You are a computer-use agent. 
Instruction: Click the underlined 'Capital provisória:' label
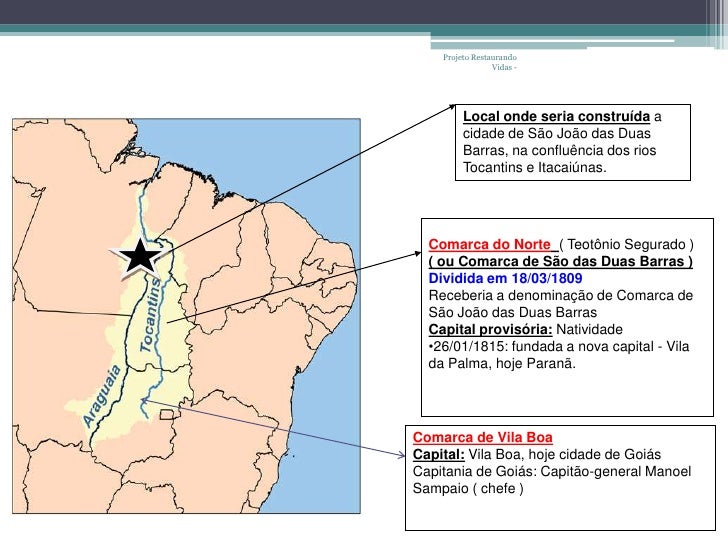coord(490,329)
